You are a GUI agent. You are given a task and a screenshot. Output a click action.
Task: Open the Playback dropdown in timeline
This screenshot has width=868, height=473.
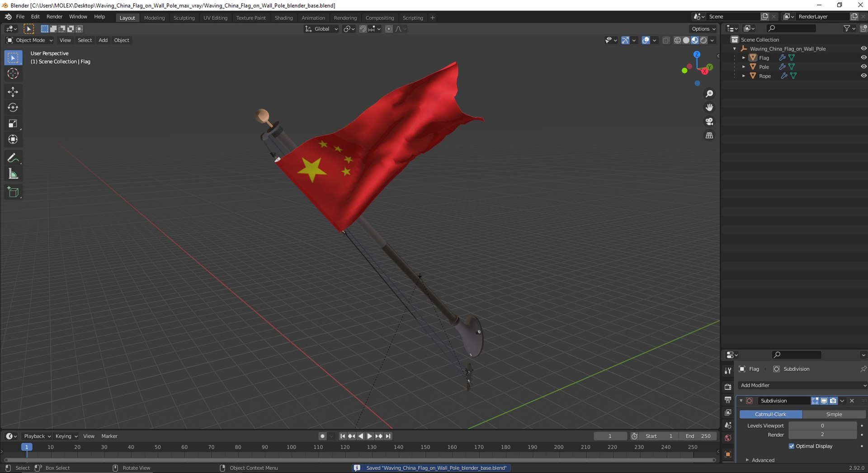tap(37, 436)
